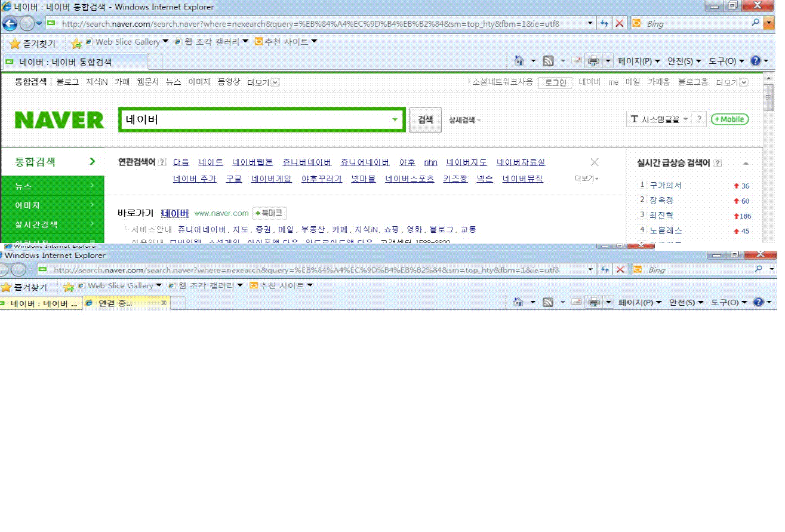Open the 도구(O) menu in upper IE
Viewport: 785px width, 532px height.
726,61
